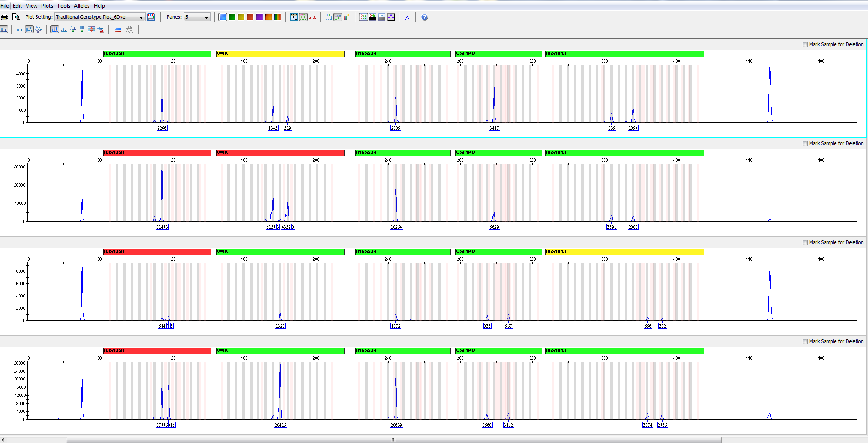Click the small blue peaks scaling icon
The image size is (868, 443).
coord(64,29)
